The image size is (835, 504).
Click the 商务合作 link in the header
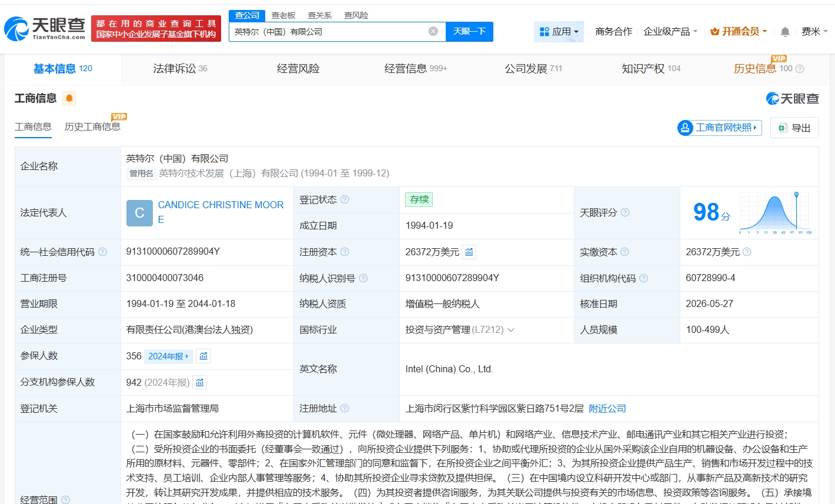pos(614,32)
